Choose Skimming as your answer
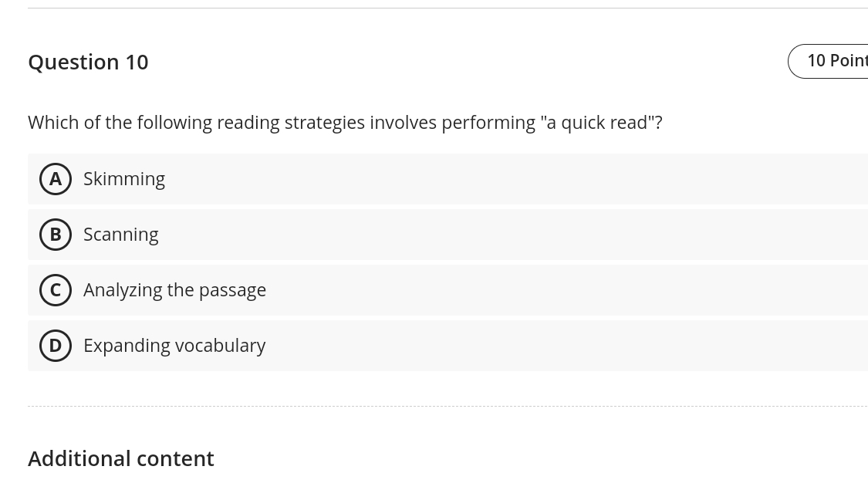Viewport: 868px width, 490px height. tap(124, 178)
